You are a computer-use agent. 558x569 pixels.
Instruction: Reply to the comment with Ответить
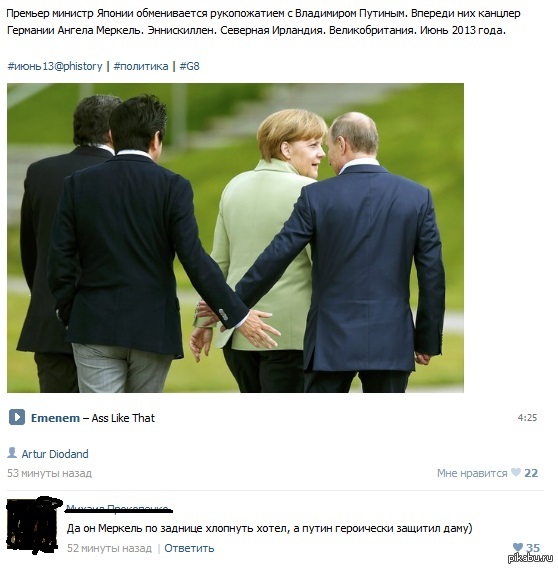coord(189,548)
